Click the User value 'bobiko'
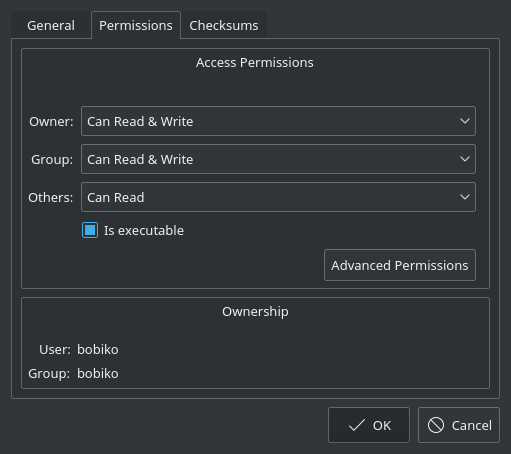This screenshot has width=511, height=454. [98, 350]
